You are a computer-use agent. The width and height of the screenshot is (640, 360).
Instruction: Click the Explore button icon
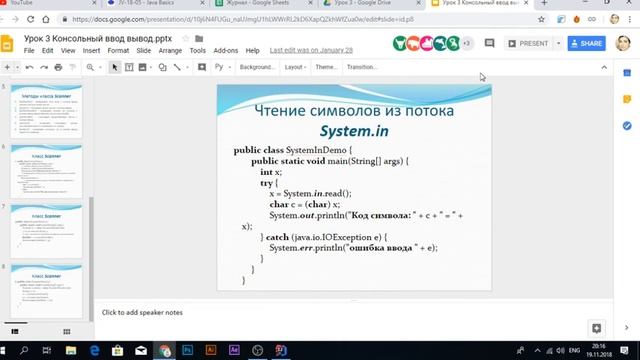coord(596,328)
